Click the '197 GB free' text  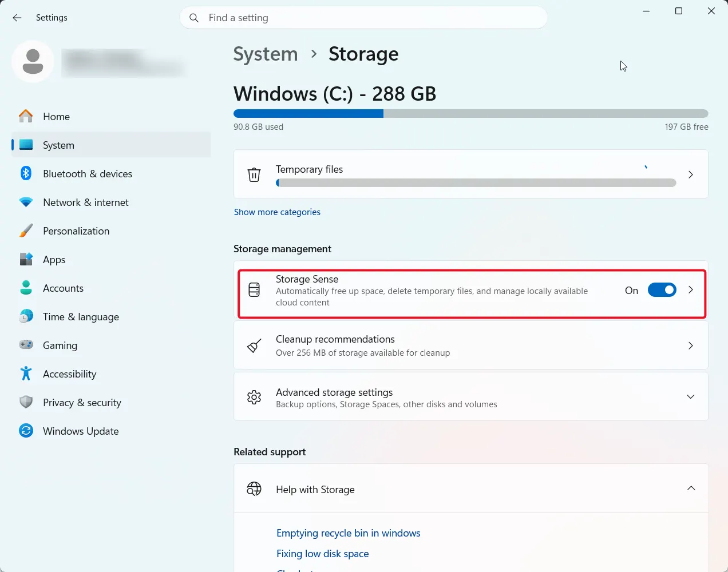(x=686, y=127)
